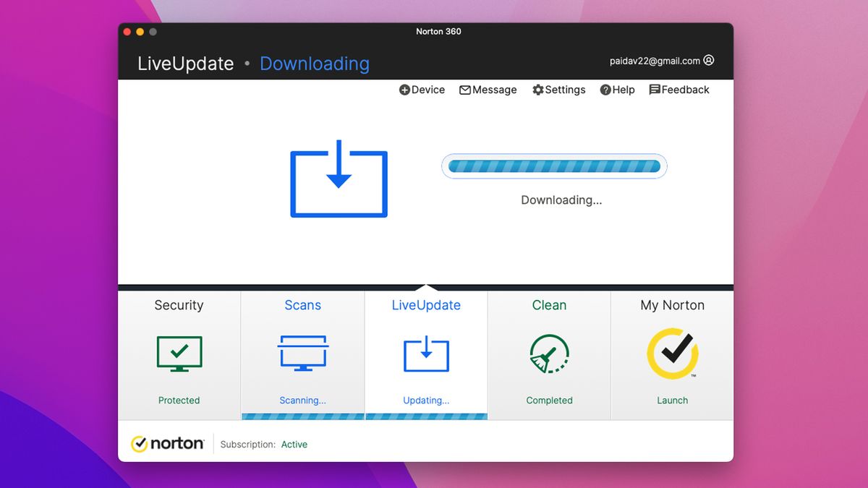Open the Device add panel
Screen dimensions: 868x488
[x=422, y=90]
